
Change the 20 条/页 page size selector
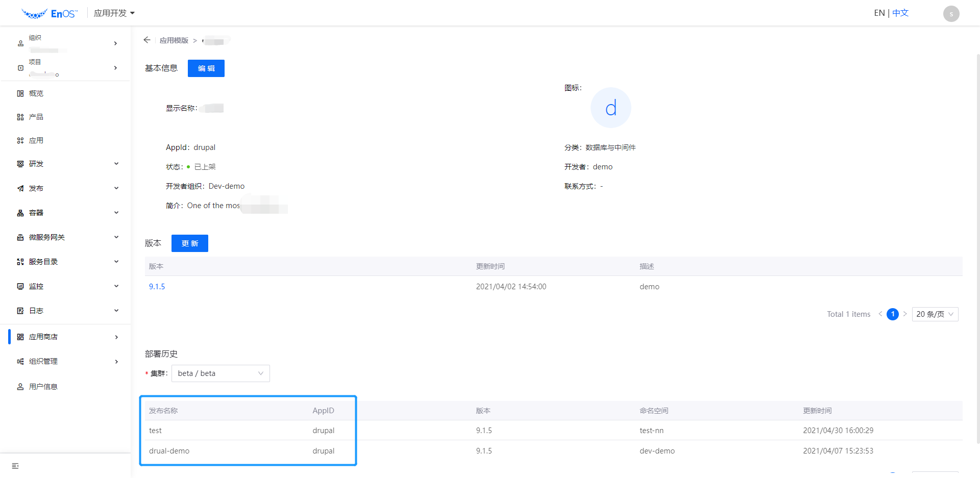pos(935,314)
